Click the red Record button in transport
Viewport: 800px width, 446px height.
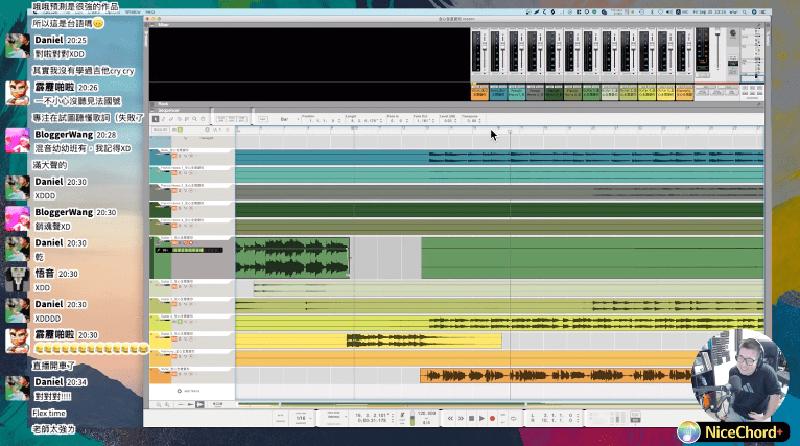(x=492, y=417)
